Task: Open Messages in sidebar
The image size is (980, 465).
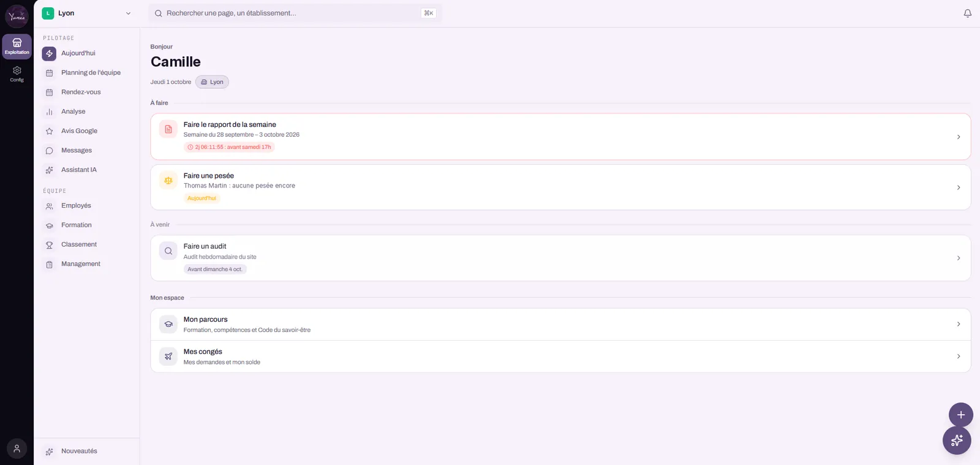Action: point(87,151)
